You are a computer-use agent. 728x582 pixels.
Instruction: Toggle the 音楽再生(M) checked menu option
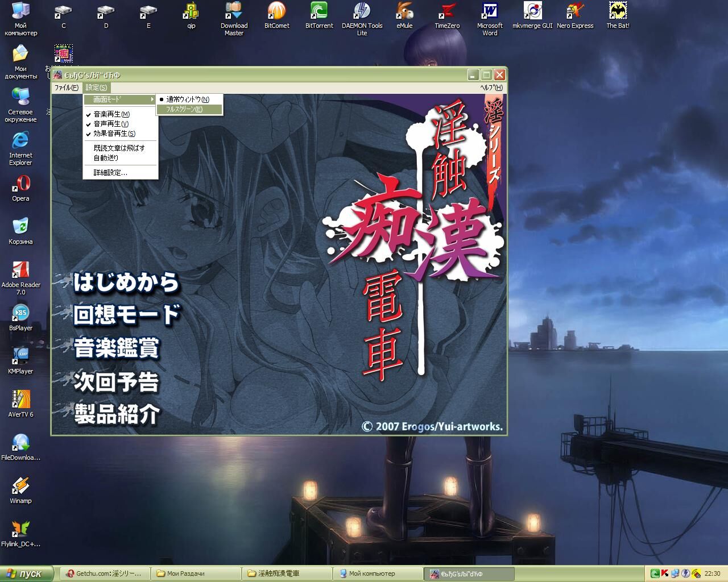[111, 114]
